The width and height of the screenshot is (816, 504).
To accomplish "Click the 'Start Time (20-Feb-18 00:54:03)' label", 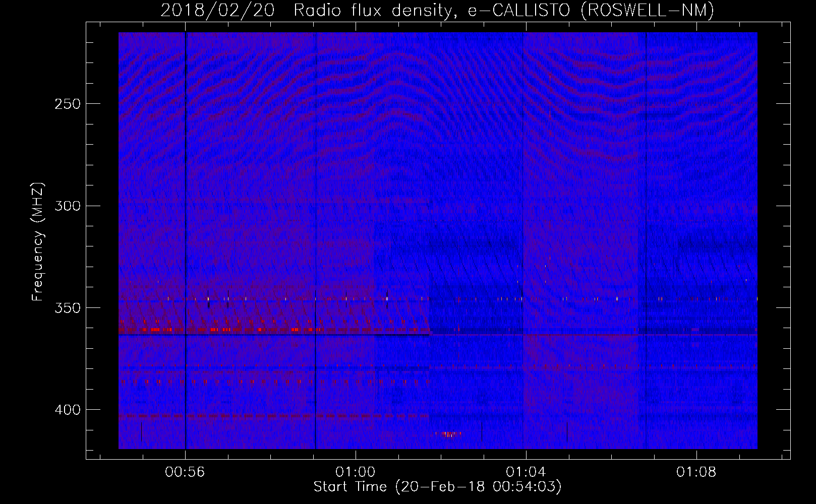I will pos(437,487).
